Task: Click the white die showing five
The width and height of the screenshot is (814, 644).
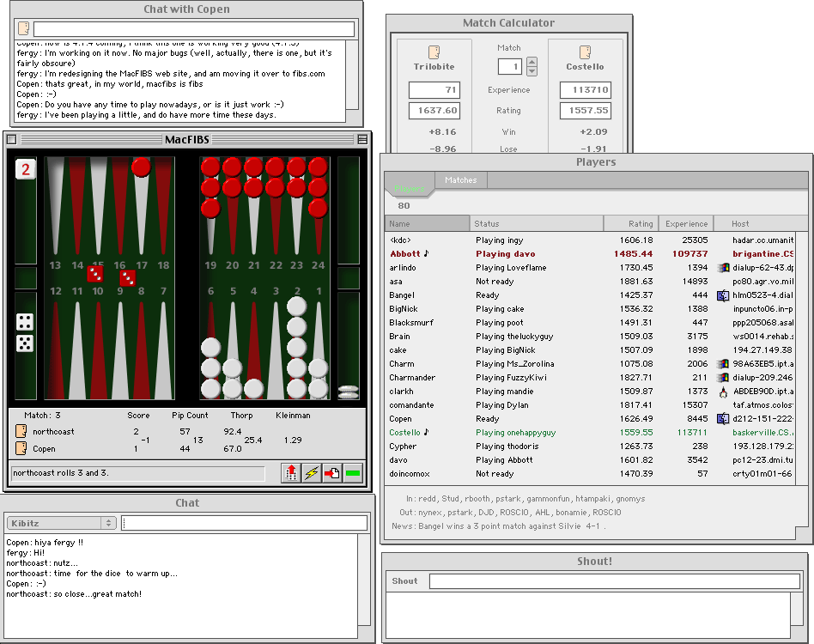Action: [24, 343]
